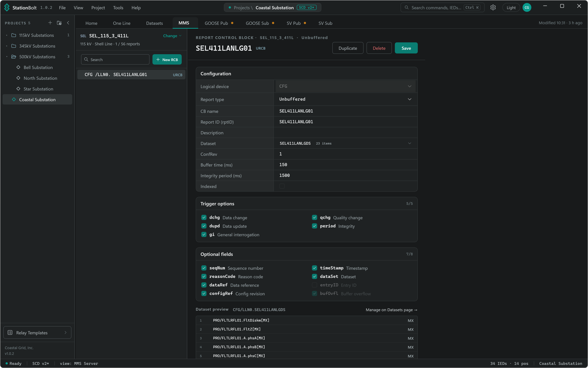This screenshot has height=368, width=588.
Task: Open the Change IED dropdown
Action: point(172,36)
